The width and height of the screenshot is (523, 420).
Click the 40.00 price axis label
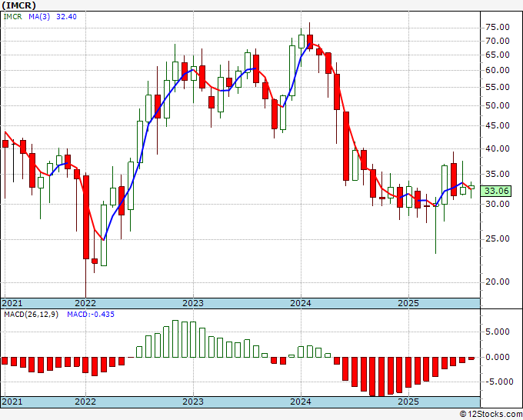[498, 148]
